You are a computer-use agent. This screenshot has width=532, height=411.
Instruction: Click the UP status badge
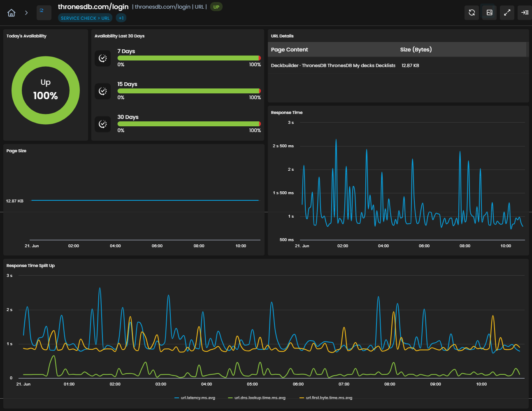(216, 7)
